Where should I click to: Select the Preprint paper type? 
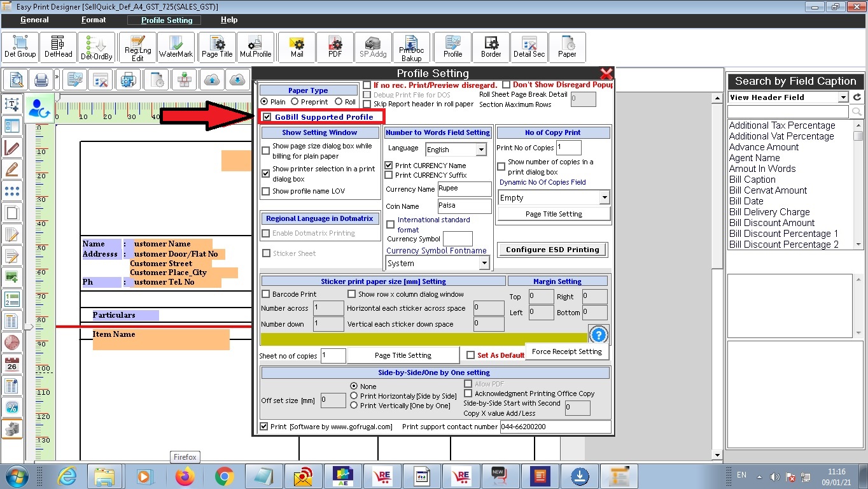point(295,102)
